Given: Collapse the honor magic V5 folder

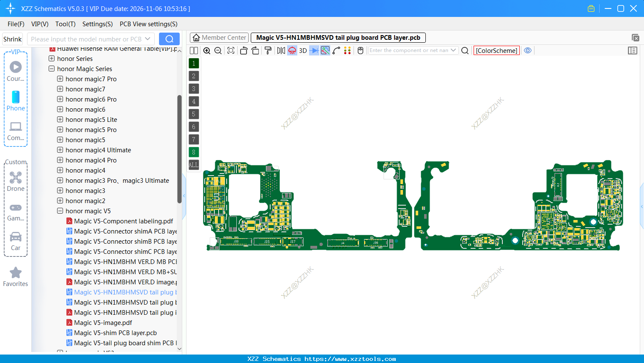Looking at the screenshot, I should 60,211.
